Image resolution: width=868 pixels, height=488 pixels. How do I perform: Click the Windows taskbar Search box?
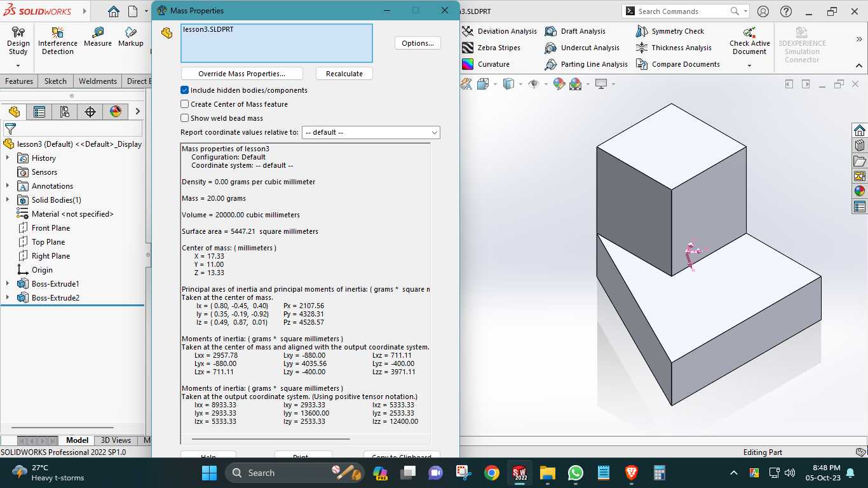pos(295,473)
